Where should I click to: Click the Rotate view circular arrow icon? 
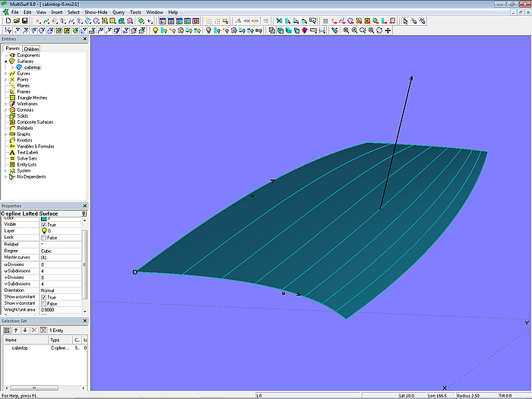[x=379, y=30]
